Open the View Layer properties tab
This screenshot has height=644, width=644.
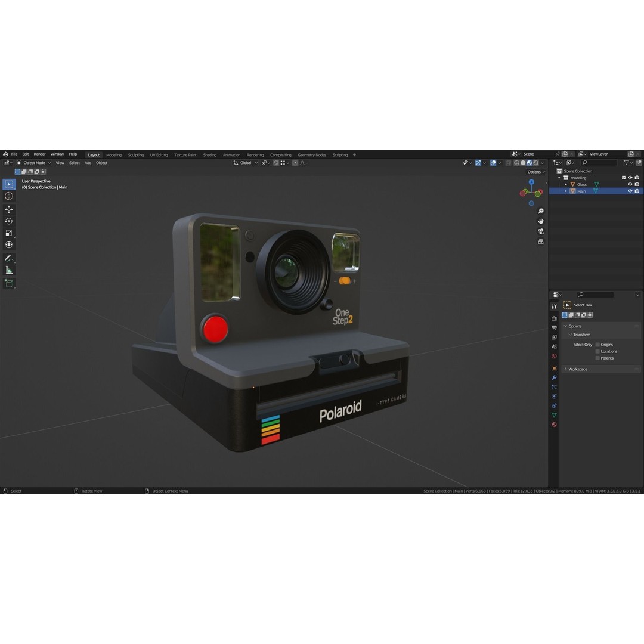(x=554, y=337)
